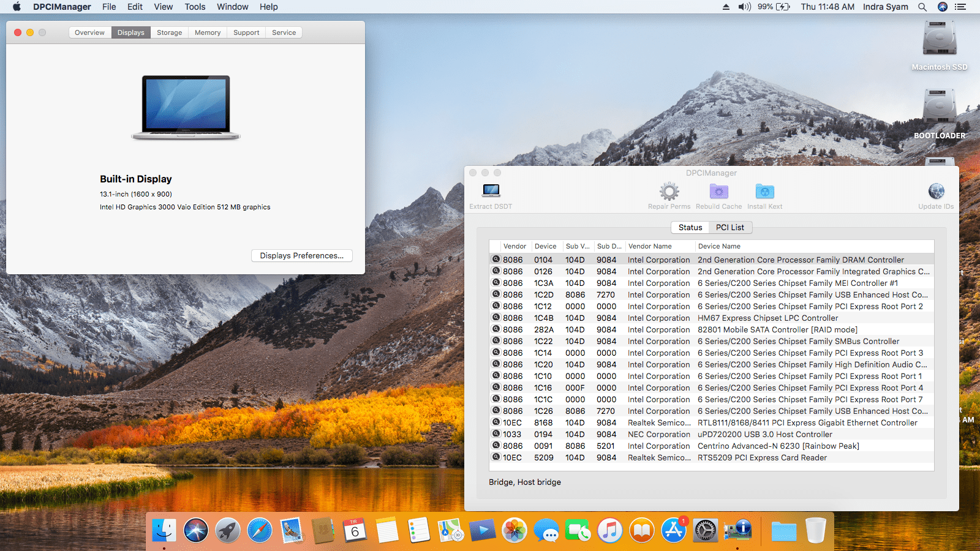Open the Window menu in menu bar

click(x=232, y=7)
